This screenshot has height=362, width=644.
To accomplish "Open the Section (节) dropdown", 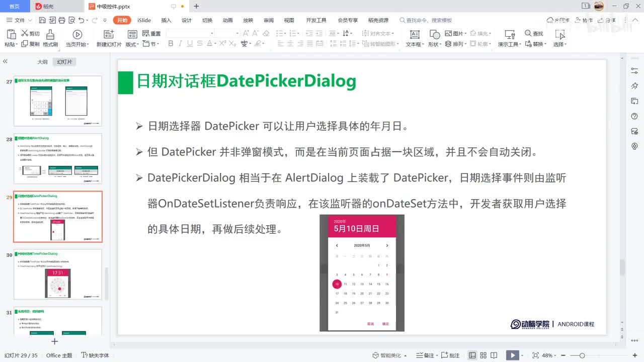I will tap(151, 44).
